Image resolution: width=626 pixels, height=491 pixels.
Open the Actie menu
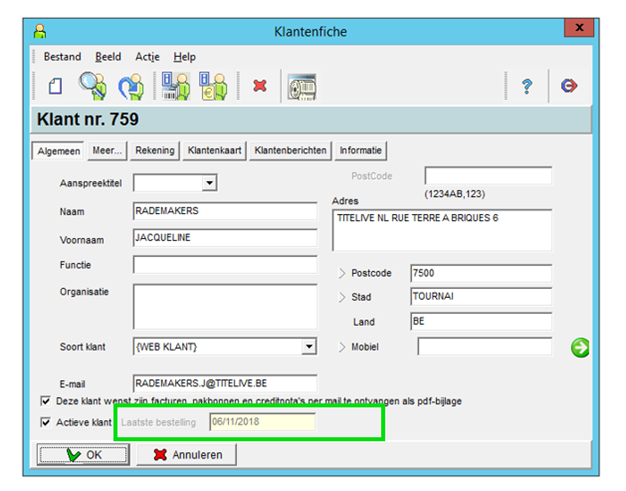point(147,57)
